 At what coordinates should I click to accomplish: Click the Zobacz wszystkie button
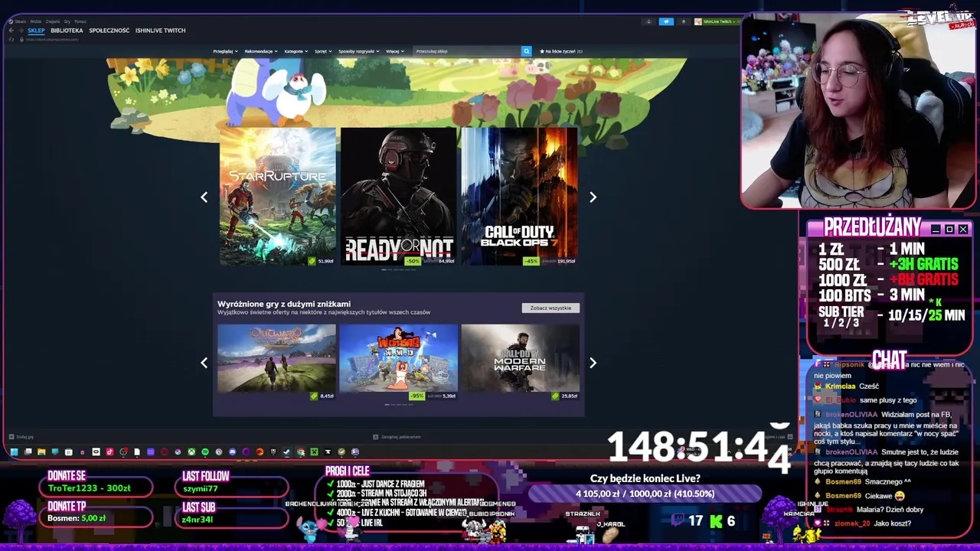click(550, 308)
